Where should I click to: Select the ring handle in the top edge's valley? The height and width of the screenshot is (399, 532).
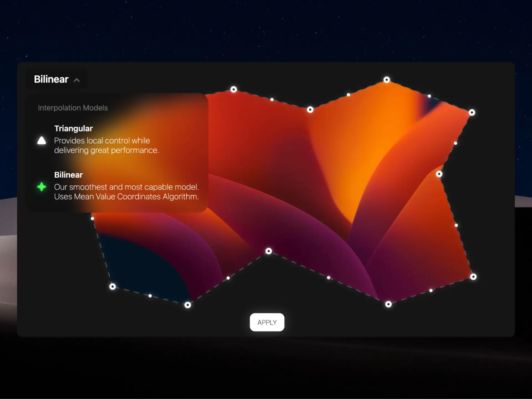coord(310,110)
